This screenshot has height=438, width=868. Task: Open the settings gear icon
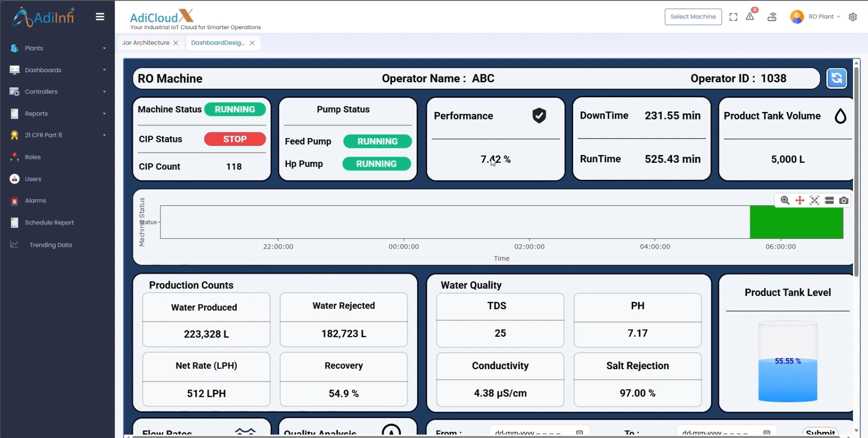(x=852, y=17)
